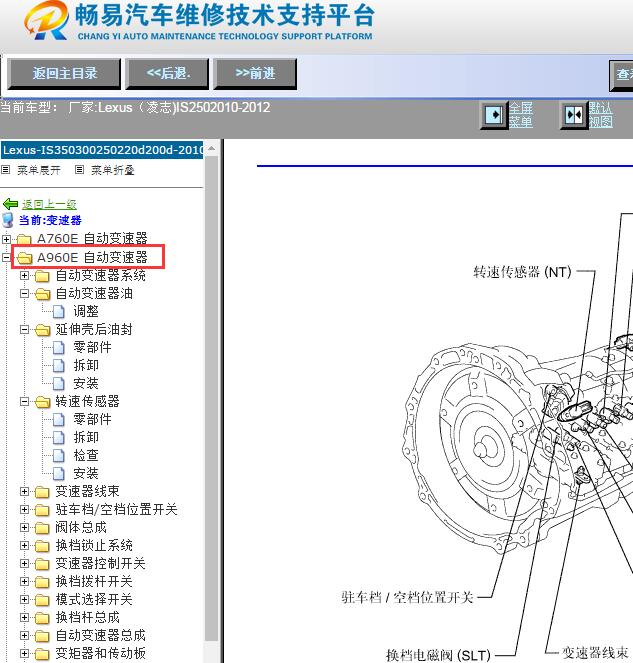The height and width of the screenshot is (663, 633).
Task: Click the platform logo at top
Action: click(x=47, y=21)
